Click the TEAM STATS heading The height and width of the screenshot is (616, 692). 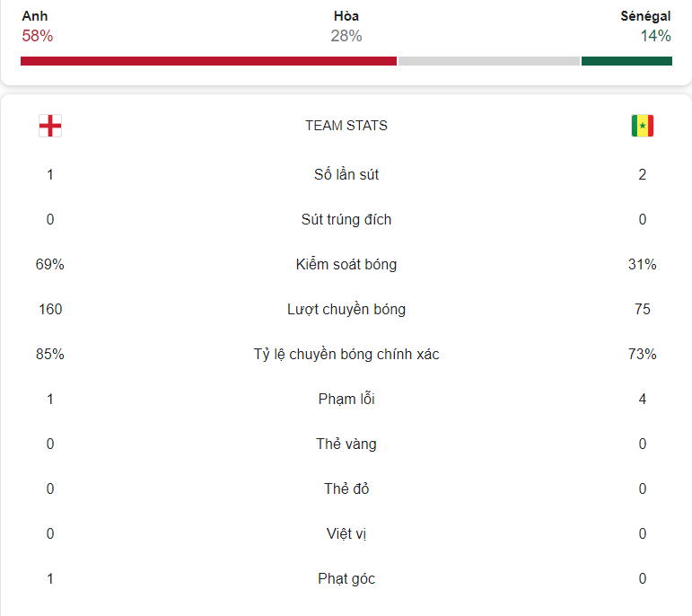point(346,126)
